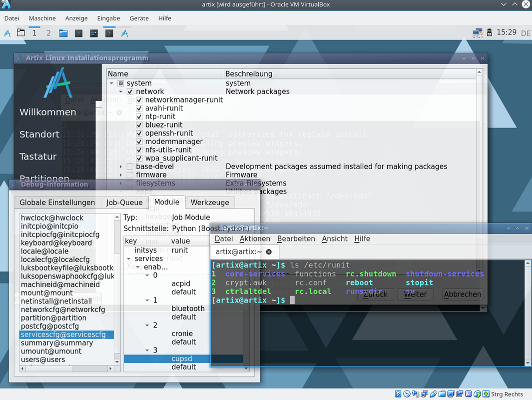Switch to the Werkzeuge tab
This screenshot has height=400, width=532.
[210, 202]
